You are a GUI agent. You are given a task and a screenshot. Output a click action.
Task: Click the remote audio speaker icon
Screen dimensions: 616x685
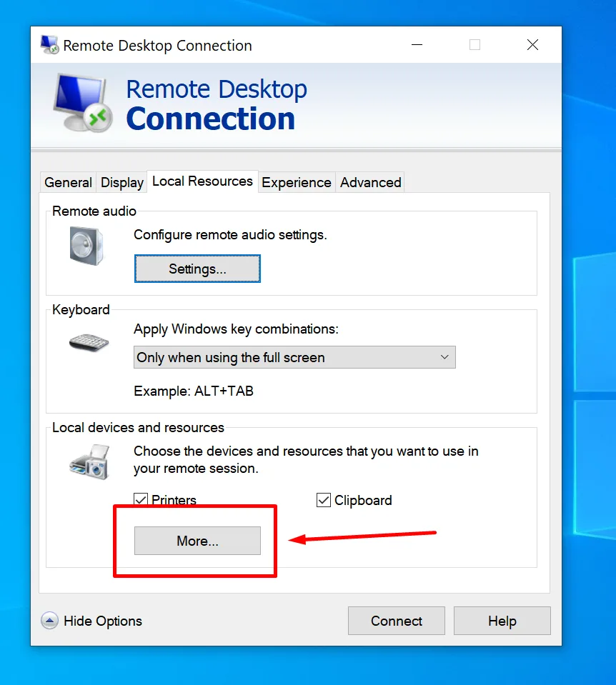click(x=86, y=246)
